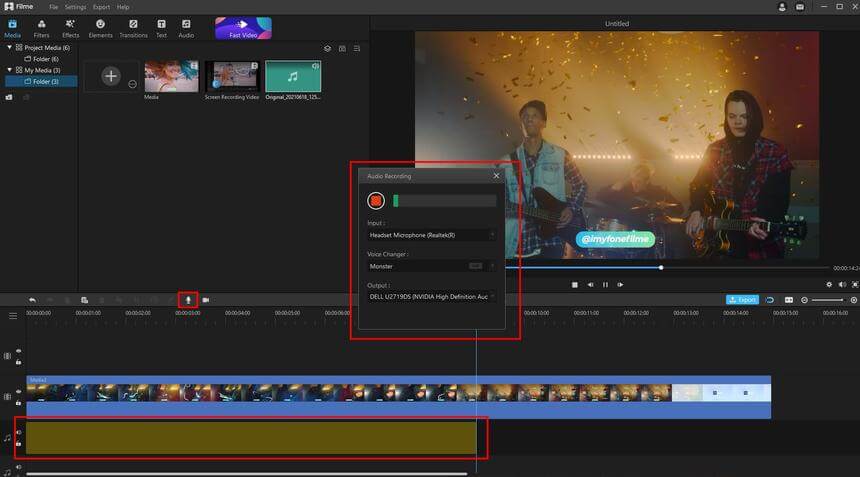Image resolution: width=860 pixels, height=477 pixels.
Task: Click the 00:00:01:00 timeline ruler mark
Action: (x=88, y=313)
